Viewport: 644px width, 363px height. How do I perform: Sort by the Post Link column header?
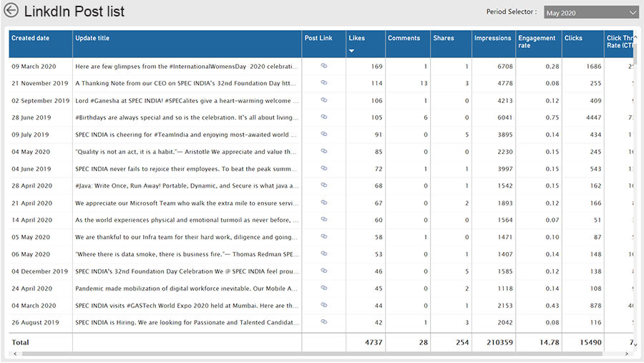[318, 38]
